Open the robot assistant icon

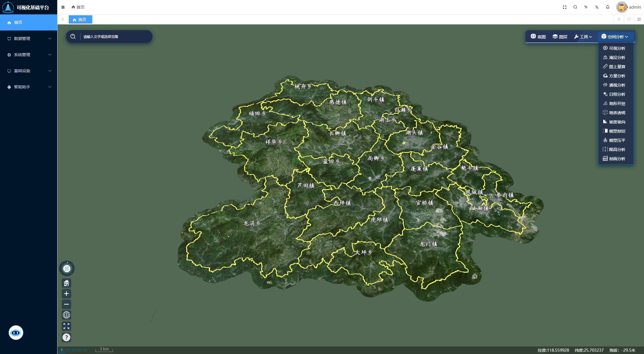pos(16,333)
